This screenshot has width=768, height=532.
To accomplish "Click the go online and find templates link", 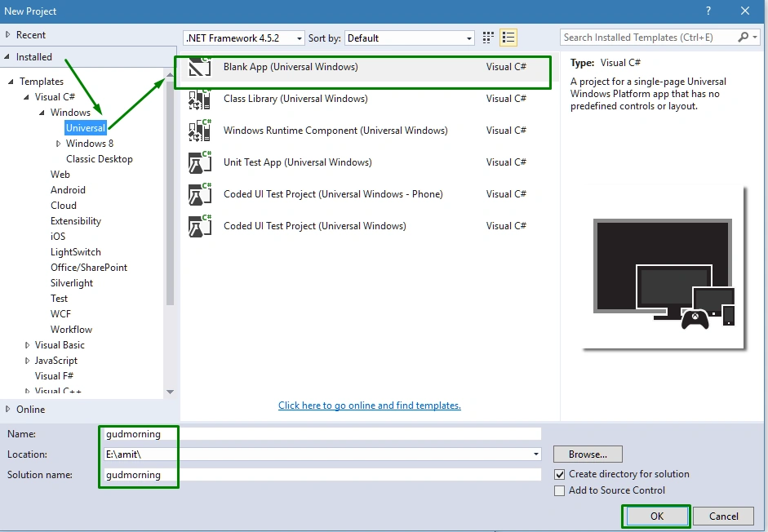I will click(x=369, y=406).
